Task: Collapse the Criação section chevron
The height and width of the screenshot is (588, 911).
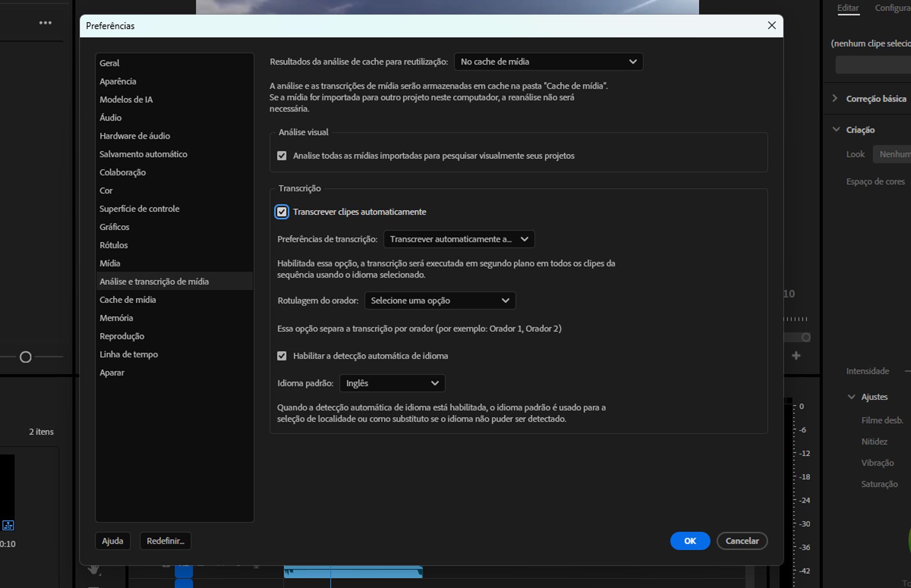Action: [x=836, y=130]
